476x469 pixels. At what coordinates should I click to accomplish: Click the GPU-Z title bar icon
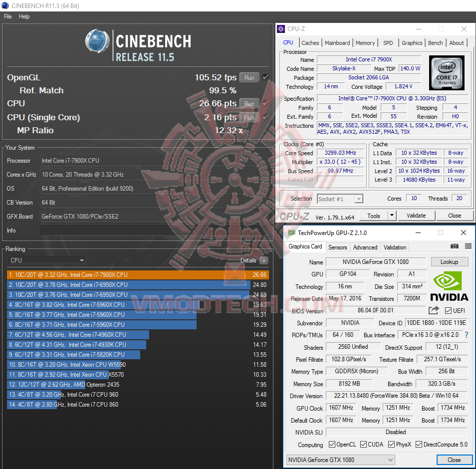(291, 233)
